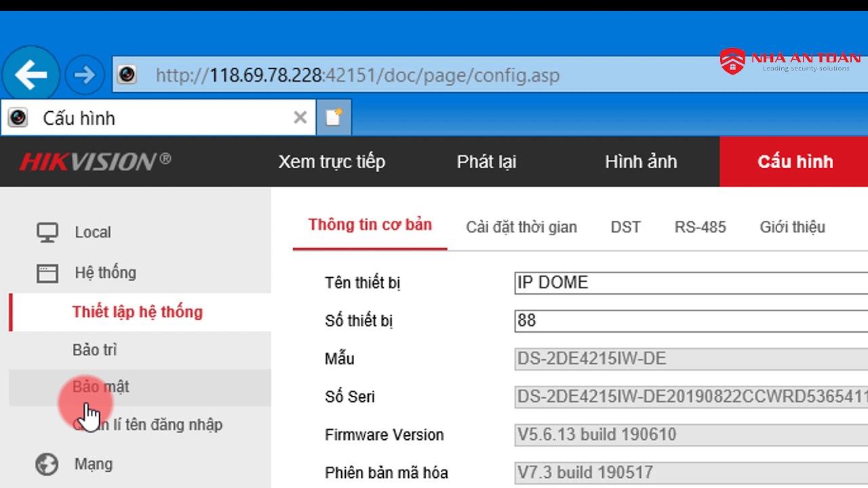This screenshot has width=868, height=488.
Task: Click the Hệ thống window icon
Action: [47, 273]
